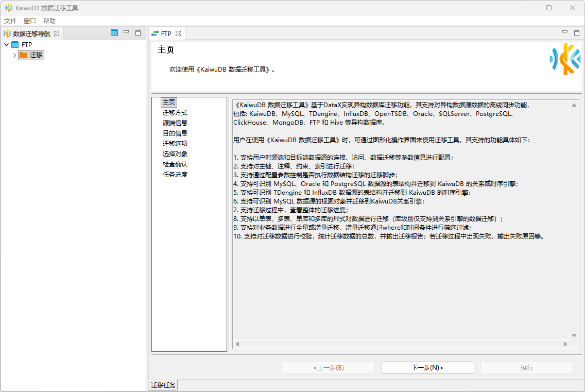Image resolution: width=585 pixels, height=392 pixels.
Task: Collapse the FTP tree node
Action: pyautogui.click(x=6, y=45)
